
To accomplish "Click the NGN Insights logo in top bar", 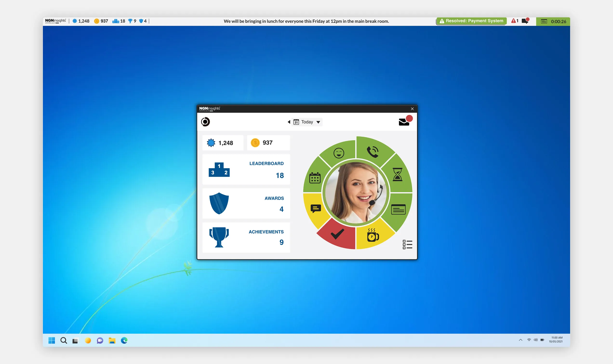I will tap(55, 21).
